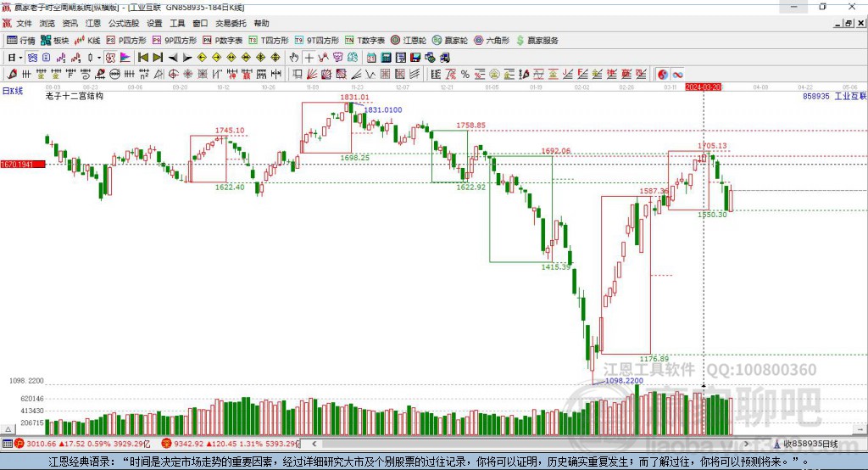Select the red pencil drawing tool
868x470 pixels.
12,75
